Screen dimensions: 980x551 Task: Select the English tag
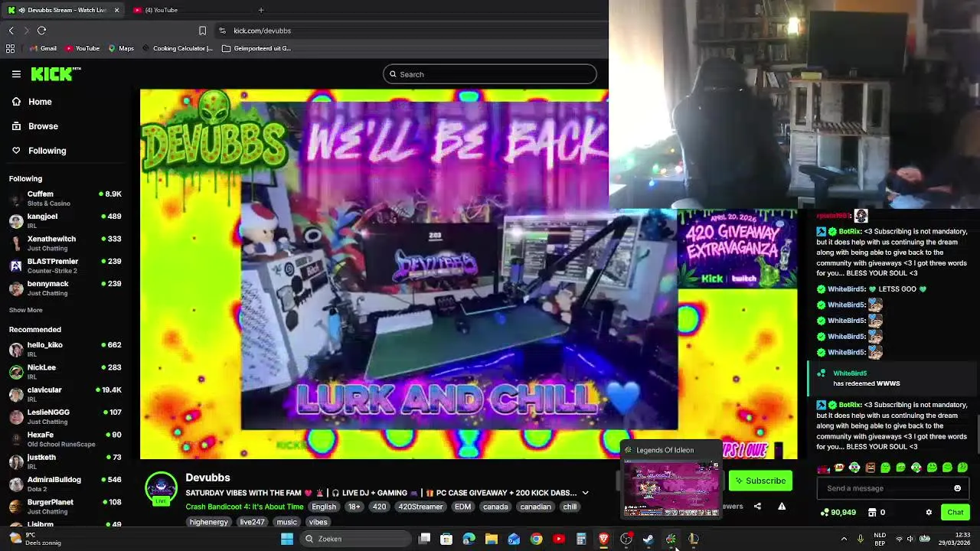pos(324,507)
